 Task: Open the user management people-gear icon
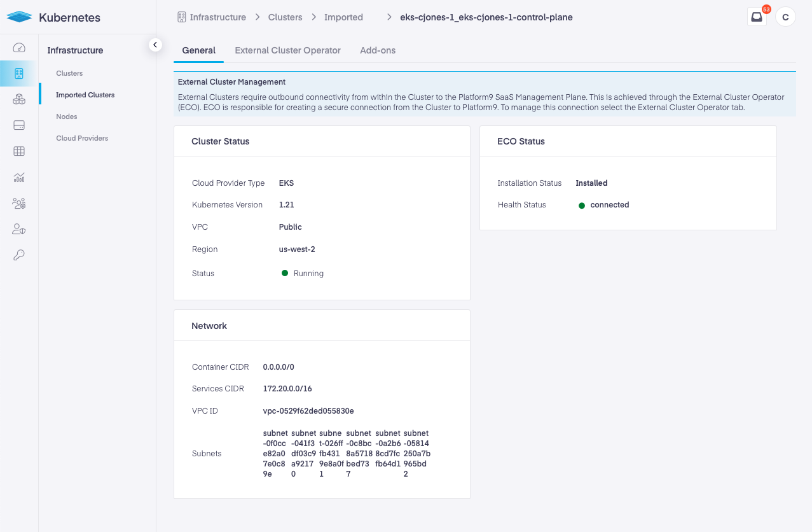point(19,204)
